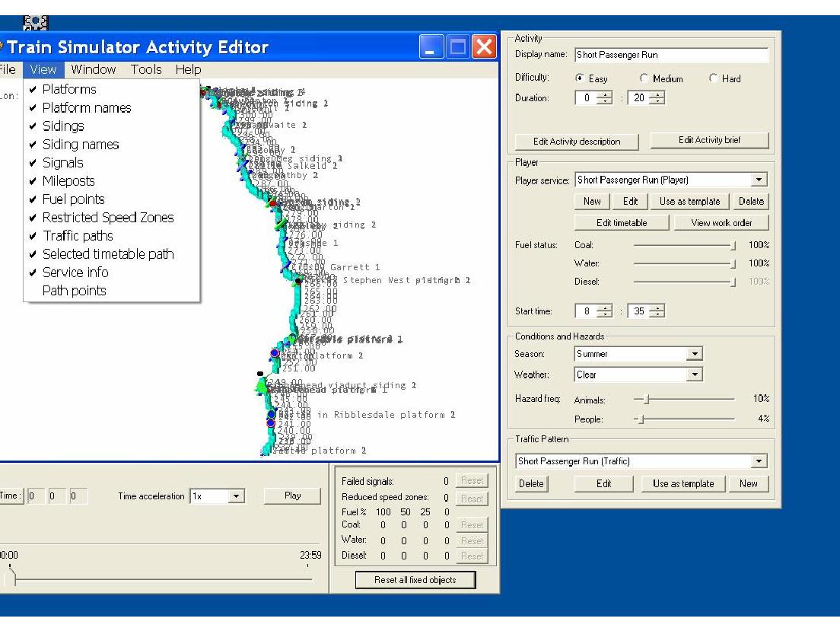Open the Weather combo box
Image resolution: width=840 pixels, height=631 pixels.
(693, 374)
